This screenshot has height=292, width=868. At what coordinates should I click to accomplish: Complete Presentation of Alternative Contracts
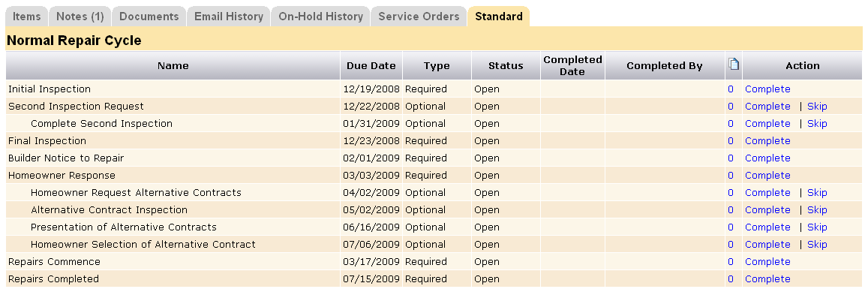[767, 227]
